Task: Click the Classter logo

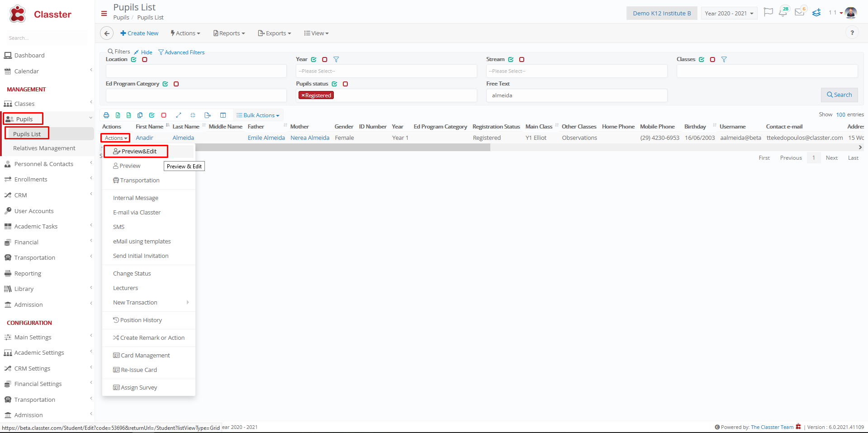Action: click(40, 14)
